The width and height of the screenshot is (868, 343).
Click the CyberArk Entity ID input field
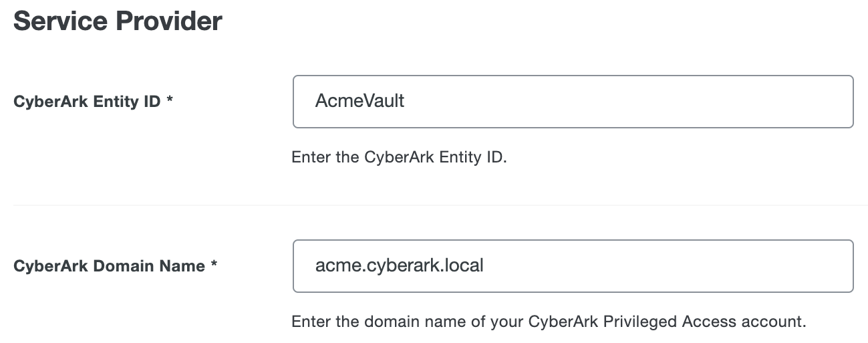click(x=573, y=102)
